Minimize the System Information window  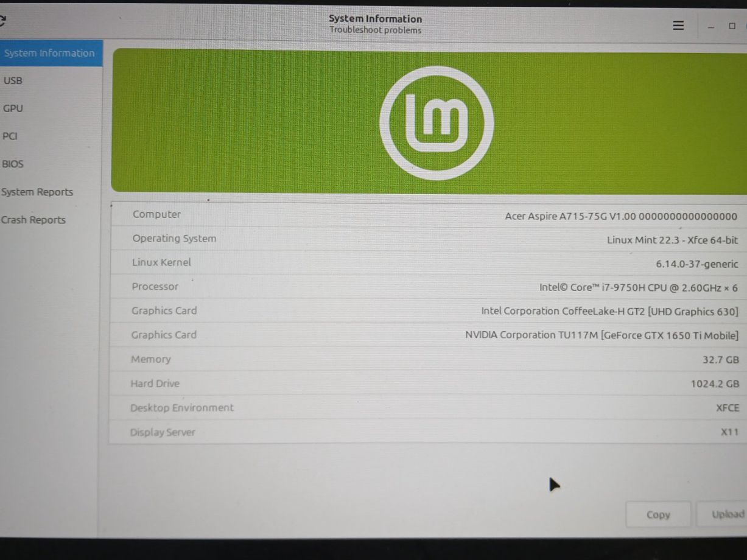711,27
